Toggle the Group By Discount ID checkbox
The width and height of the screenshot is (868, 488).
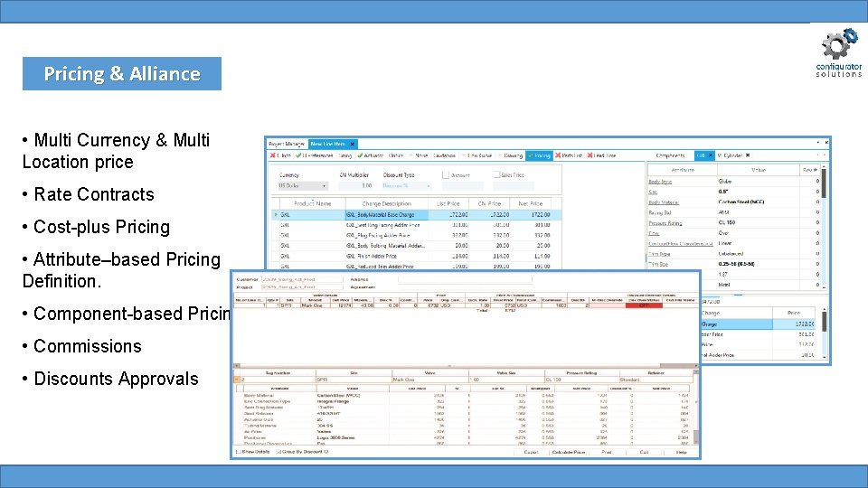(278, 452)
